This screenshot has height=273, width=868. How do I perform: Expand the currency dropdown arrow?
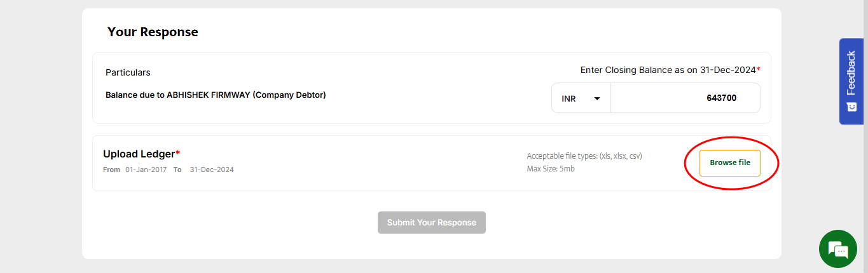coord(596,98)
